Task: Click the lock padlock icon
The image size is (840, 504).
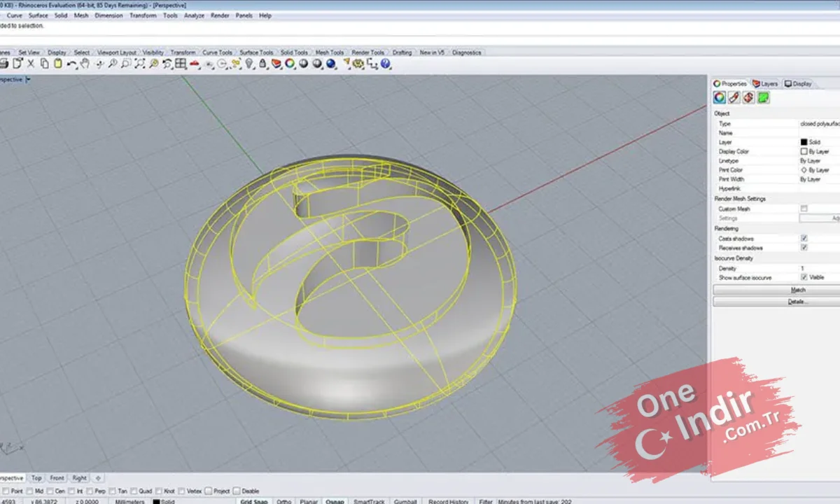Action: tap(262, 64)
